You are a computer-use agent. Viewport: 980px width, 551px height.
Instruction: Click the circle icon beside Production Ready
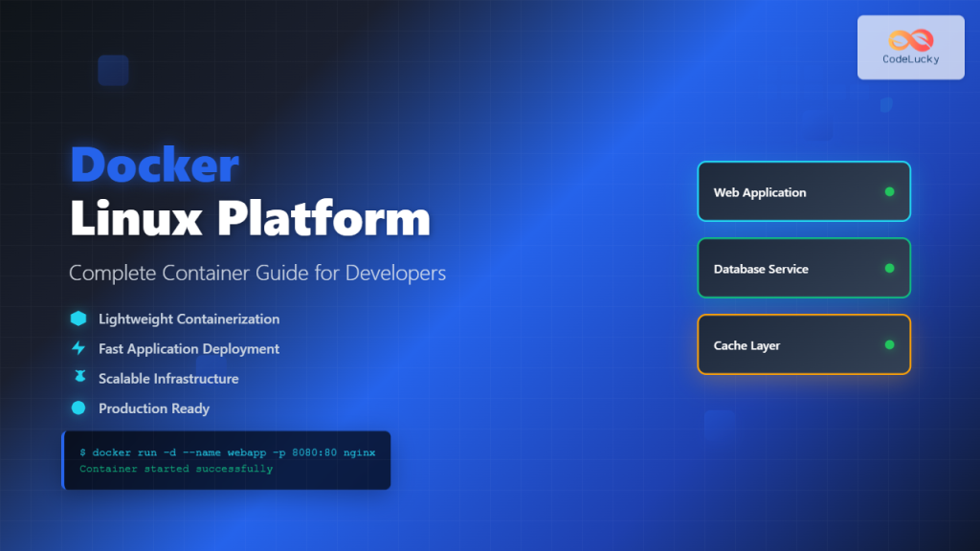click(78, 408)
